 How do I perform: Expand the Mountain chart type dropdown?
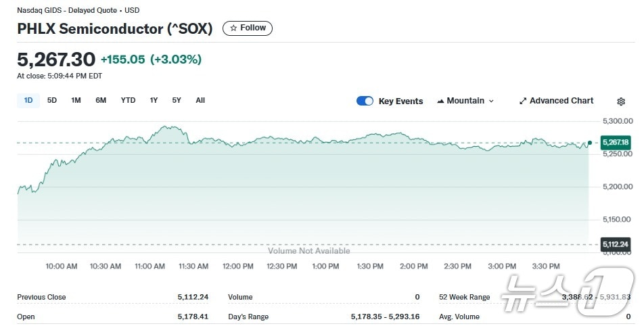465,101
